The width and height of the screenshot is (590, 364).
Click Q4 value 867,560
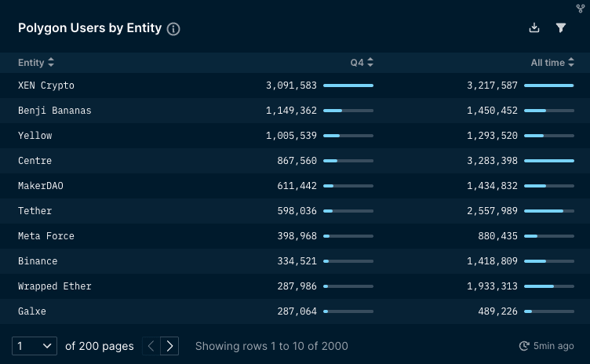point(297,161)
